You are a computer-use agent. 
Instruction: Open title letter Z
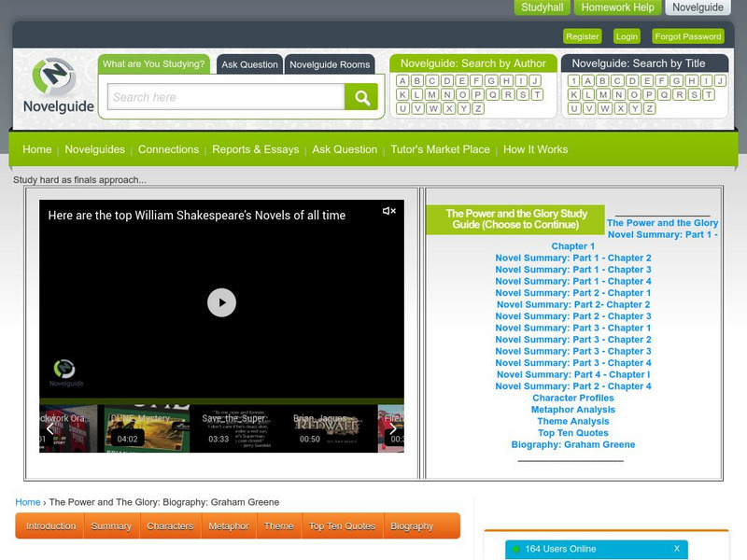[649, 108]
